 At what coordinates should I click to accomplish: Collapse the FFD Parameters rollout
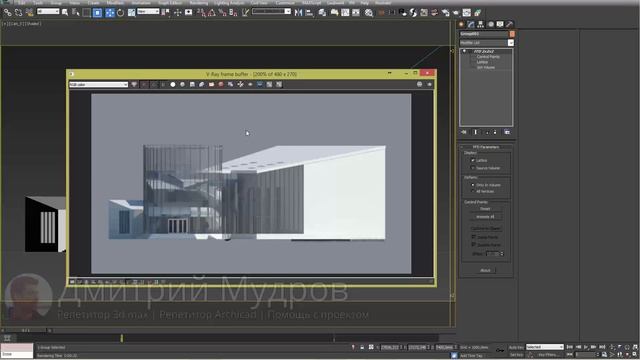click(x=486, y=147)
